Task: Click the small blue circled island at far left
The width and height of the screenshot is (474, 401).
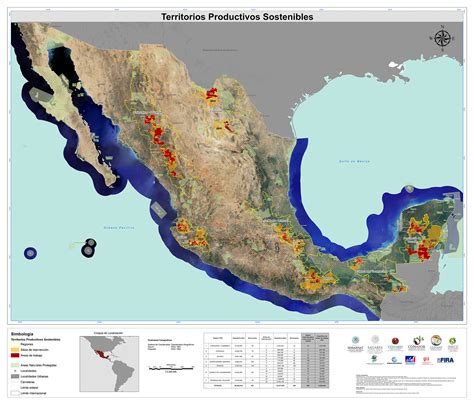Action: click(30, 253)
